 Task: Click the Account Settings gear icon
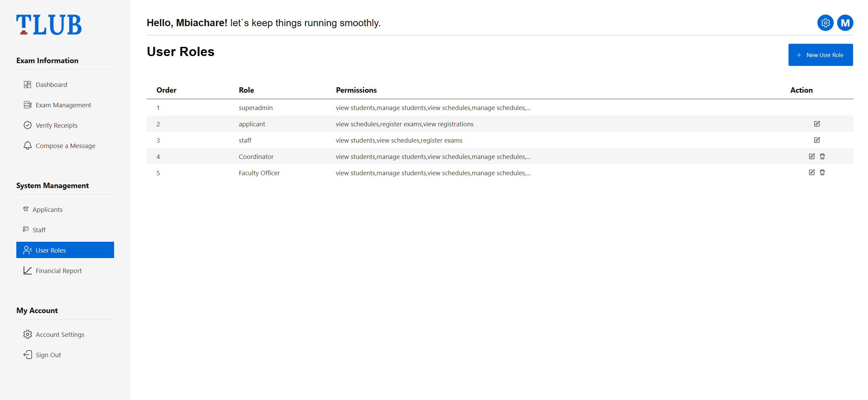pyautogui.click(x=28, y=334)
